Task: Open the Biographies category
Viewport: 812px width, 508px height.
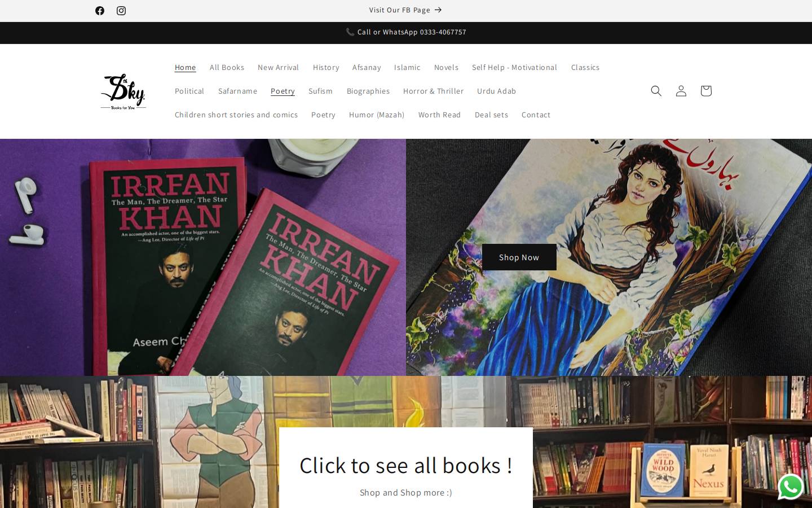Action: (x=368, y=91)
